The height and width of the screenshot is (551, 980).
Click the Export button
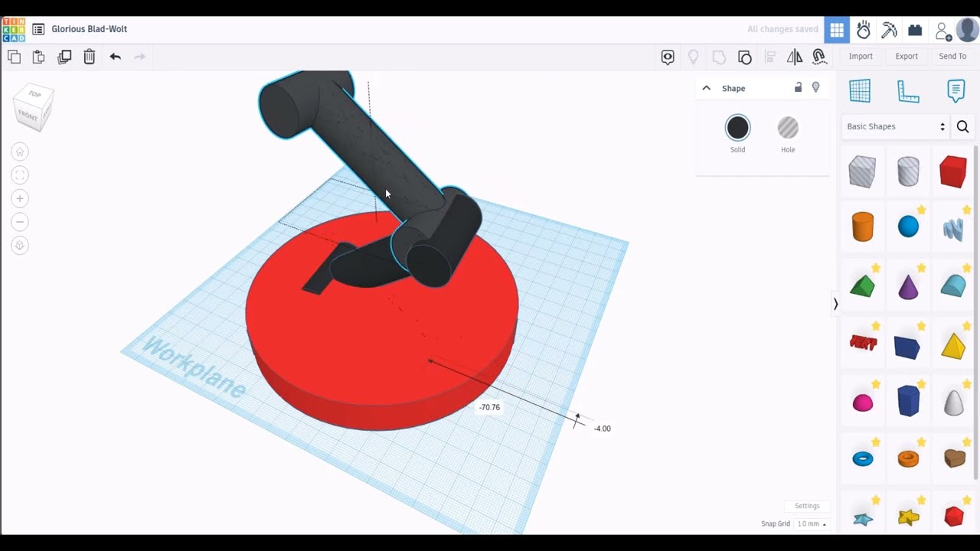pyautogui.click(x=906, y=56)
